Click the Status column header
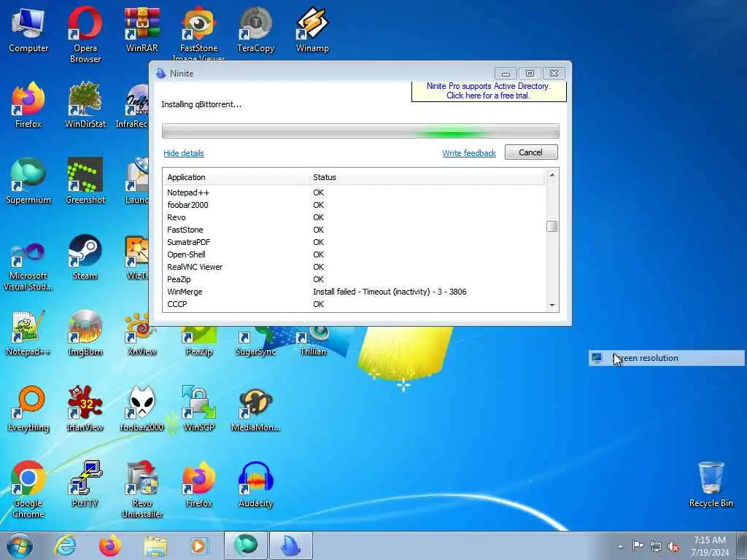 (x=426, y=177)
